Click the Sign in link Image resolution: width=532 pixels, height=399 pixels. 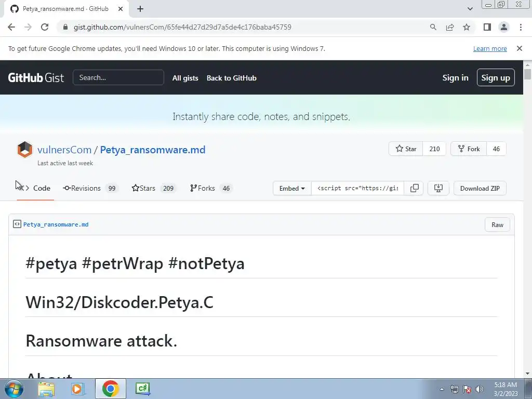click(x=455, y=78)
